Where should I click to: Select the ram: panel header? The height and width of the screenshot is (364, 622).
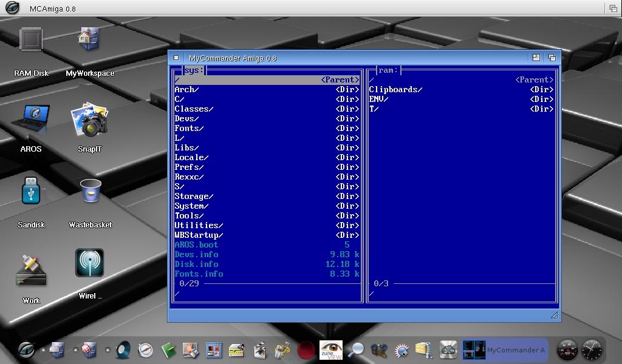tap(388, 70)
